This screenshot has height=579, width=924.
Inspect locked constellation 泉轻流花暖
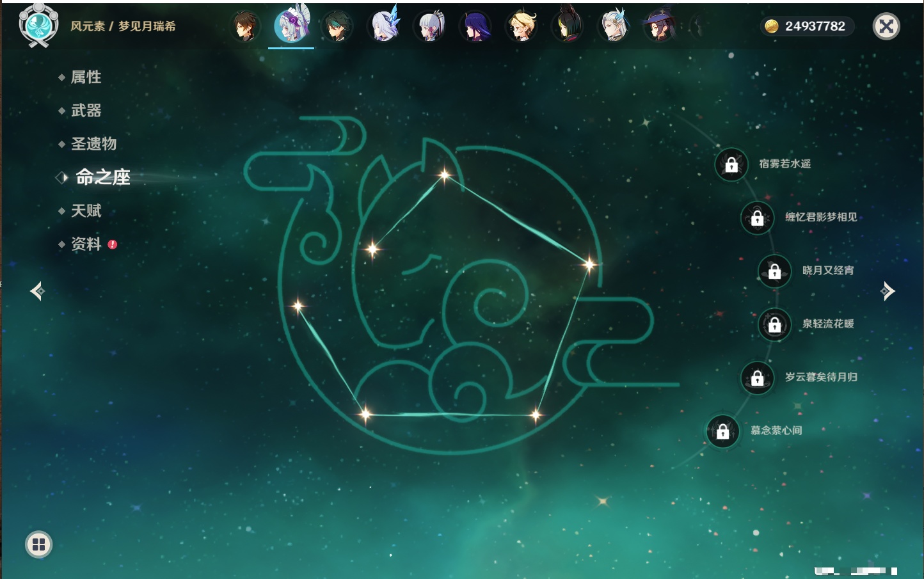click(x=775, y=324)
